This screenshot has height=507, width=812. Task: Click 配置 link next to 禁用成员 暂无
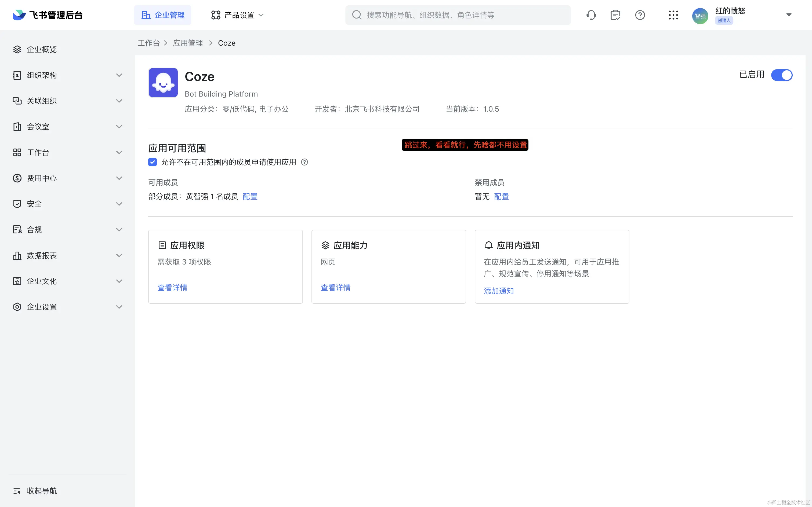501,196
